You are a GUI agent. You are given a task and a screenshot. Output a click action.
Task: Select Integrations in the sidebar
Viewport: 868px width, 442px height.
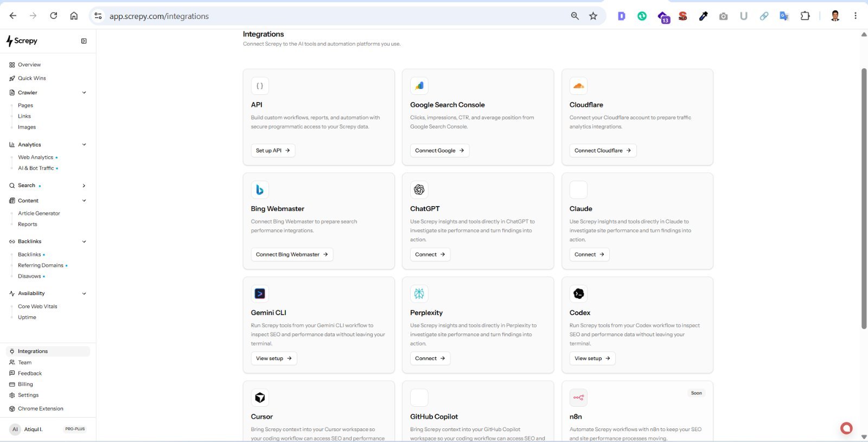[x=48, y=351]
